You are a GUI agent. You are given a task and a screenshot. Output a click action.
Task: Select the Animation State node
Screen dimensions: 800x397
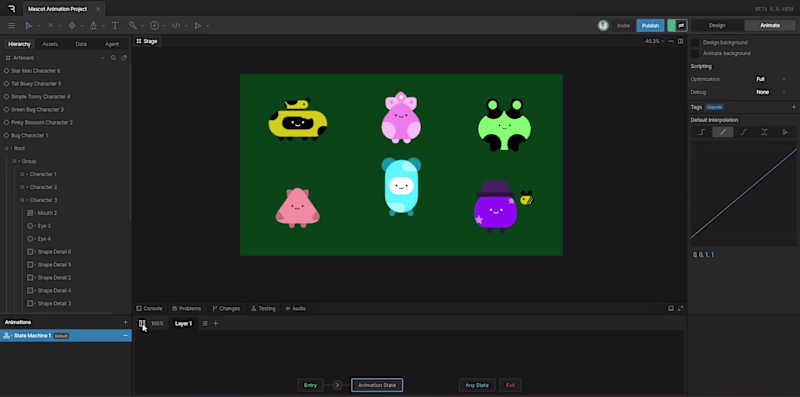coord(377,385)
